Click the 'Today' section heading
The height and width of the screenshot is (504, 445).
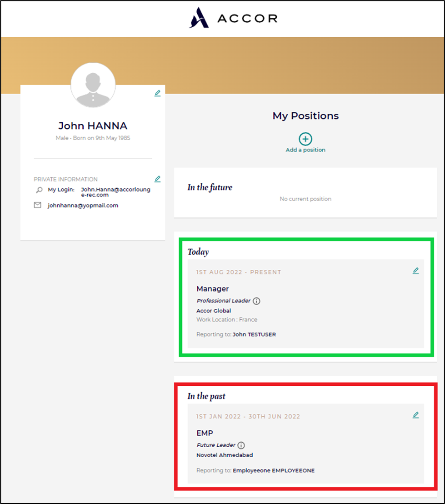(x=198, y=252)
